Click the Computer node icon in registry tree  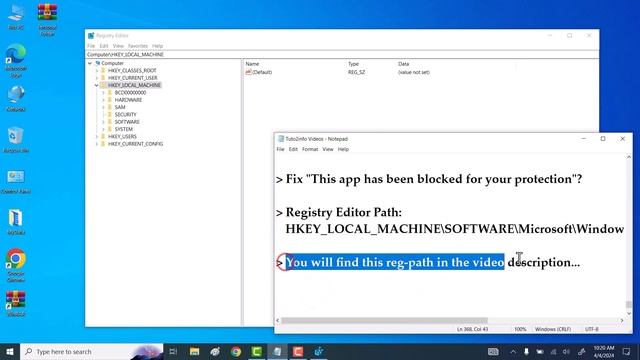(x=98, y=63)
